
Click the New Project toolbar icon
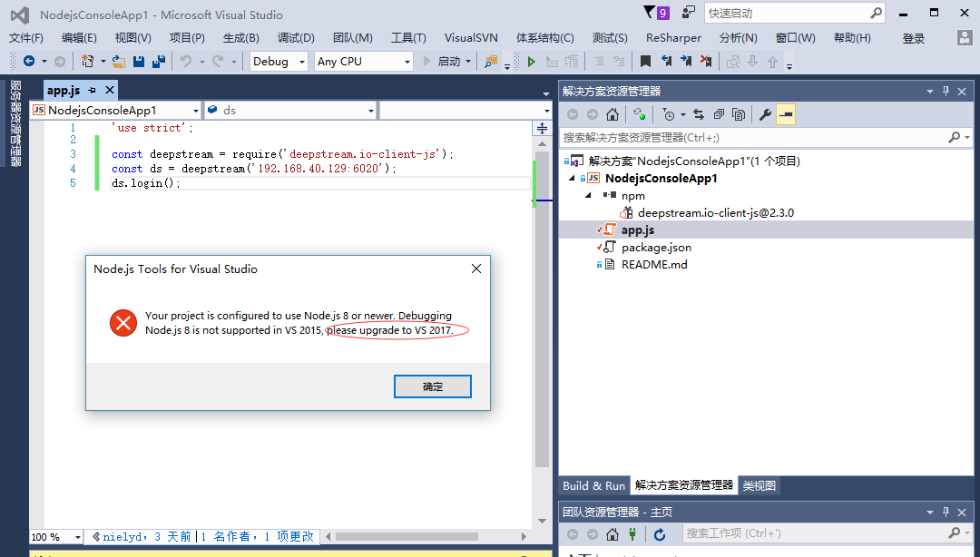87,62
